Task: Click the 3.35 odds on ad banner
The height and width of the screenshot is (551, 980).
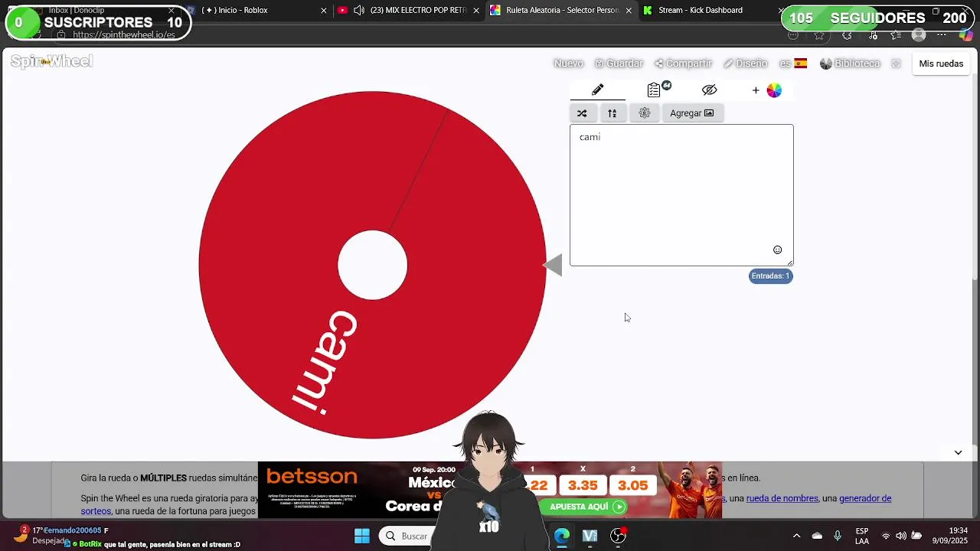Action: pyautogui.click(x=583, y=485)
